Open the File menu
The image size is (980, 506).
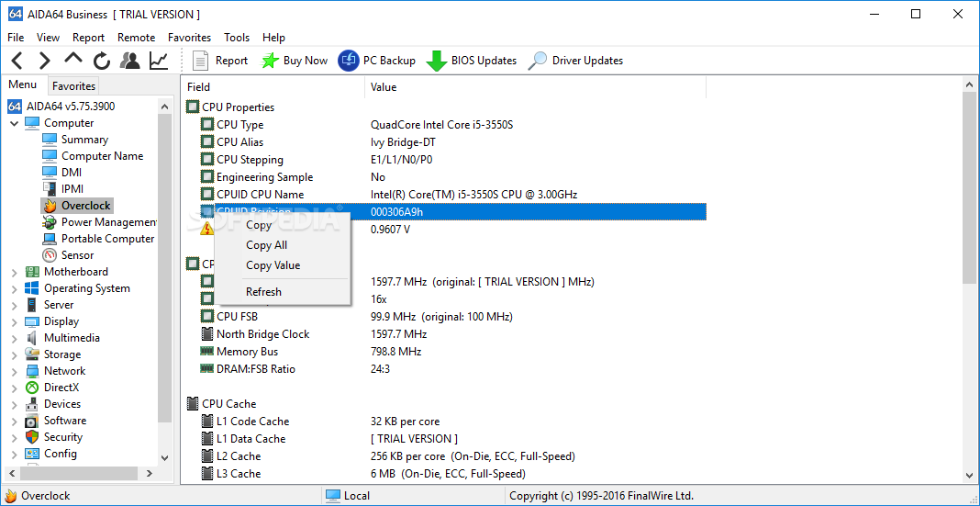16,38
